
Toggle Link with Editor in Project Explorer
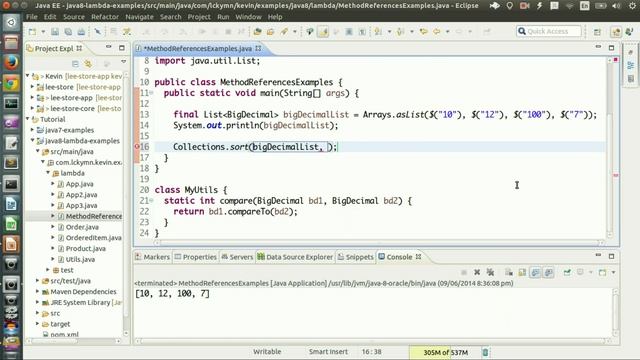click(x=88, y=64)
